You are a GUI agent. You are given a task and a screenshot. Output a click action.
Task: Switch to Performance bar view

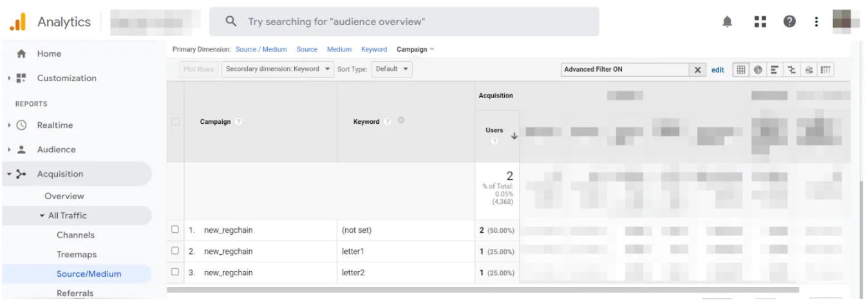point(775,70)
